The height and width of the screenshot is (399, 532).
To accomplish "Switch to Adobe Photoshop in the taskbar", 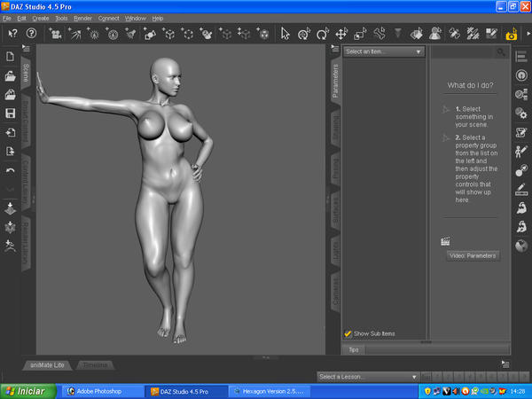I will pyautogui.click(x=99, y=390).
